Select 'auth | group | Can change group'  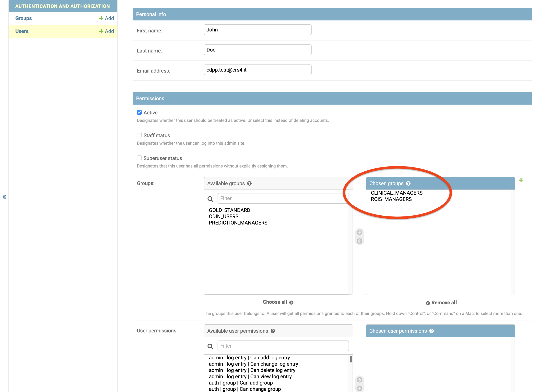point(245,389)
